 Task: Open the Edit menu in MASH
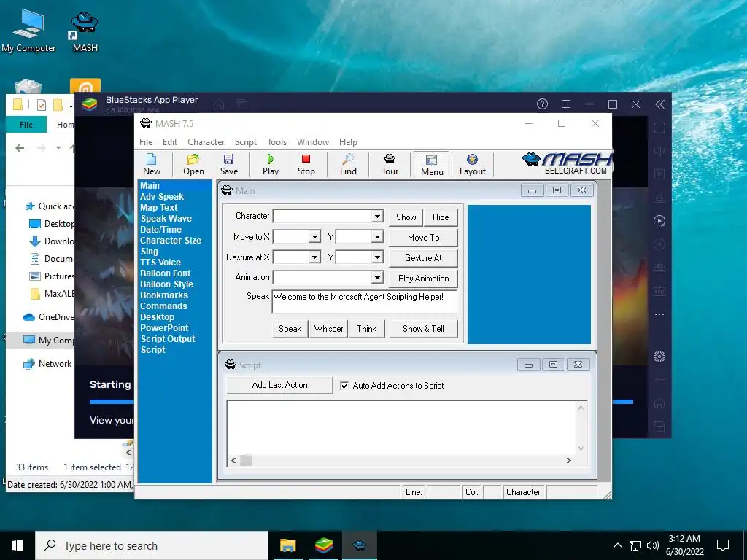[x=169, y=142]
